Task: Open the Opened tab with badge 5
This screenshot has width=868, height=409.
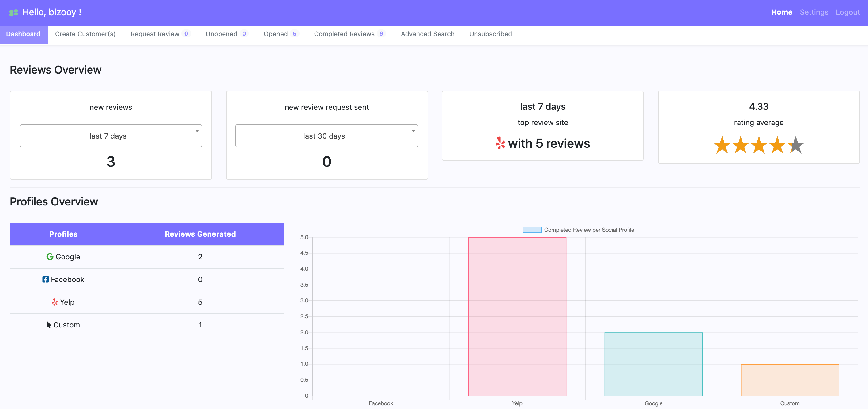Action: click(275, 34)
